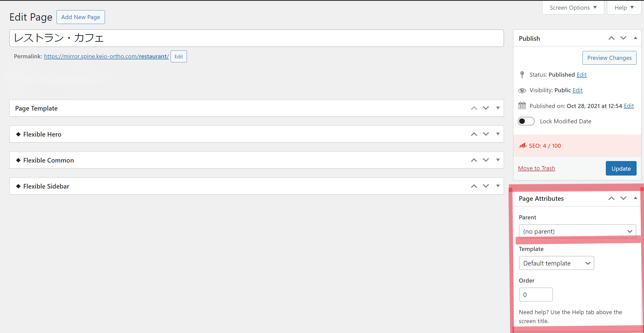Screen dimensions: 644x333
Task: Click the Add New Page button
Action: click(81, 17)
